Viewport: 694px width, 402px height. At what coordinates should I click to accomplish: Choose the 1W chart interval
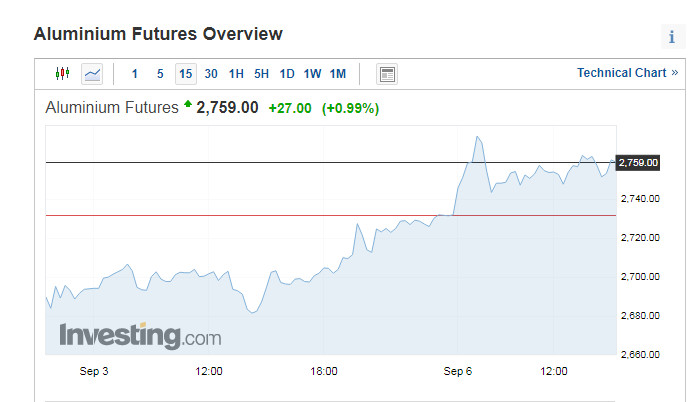(312, 74)
